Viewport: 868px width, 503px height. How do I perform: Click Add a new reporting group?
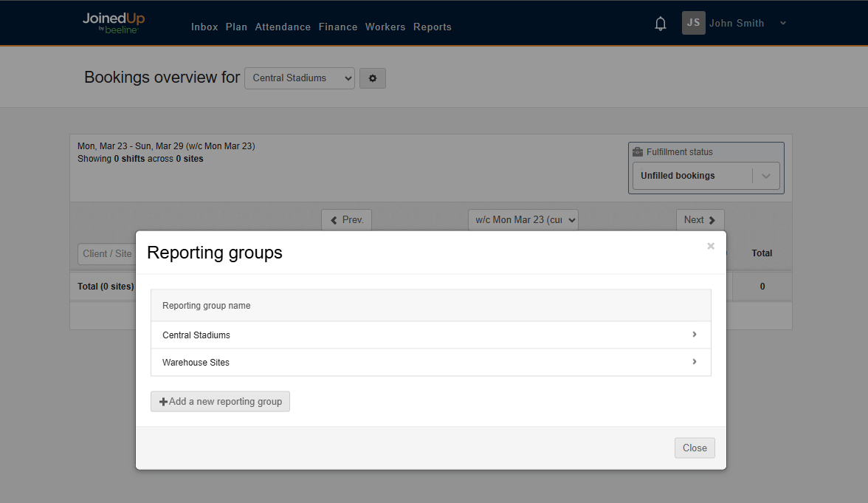tap(220, 401)
